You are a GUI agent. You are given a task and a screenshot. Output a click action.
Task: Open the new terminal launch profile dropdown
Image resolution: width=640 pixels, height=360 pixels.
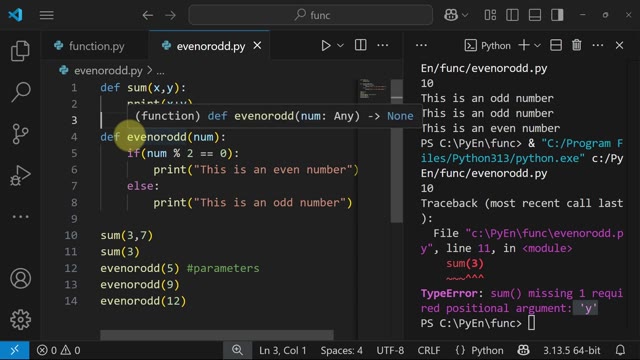point(538,45)
